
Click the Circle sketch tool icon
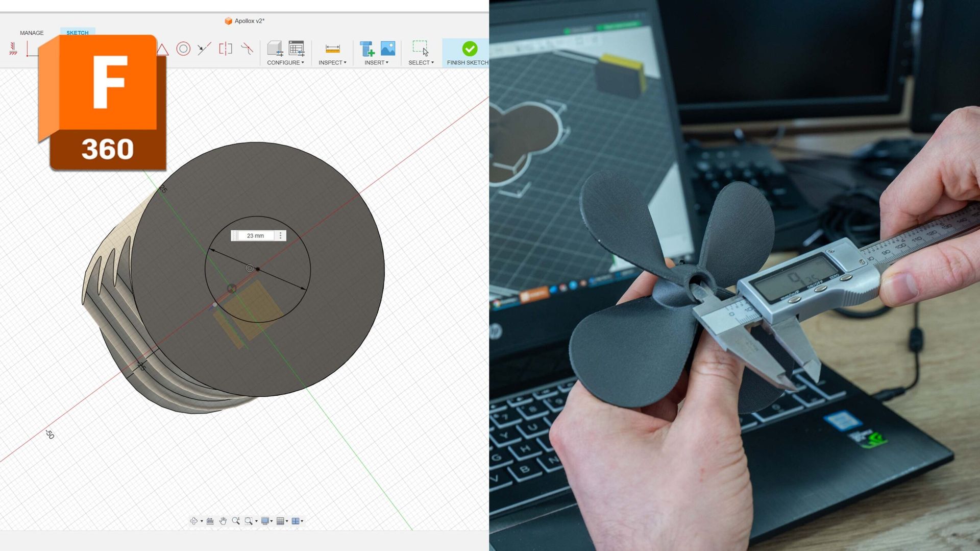(183, 49)
